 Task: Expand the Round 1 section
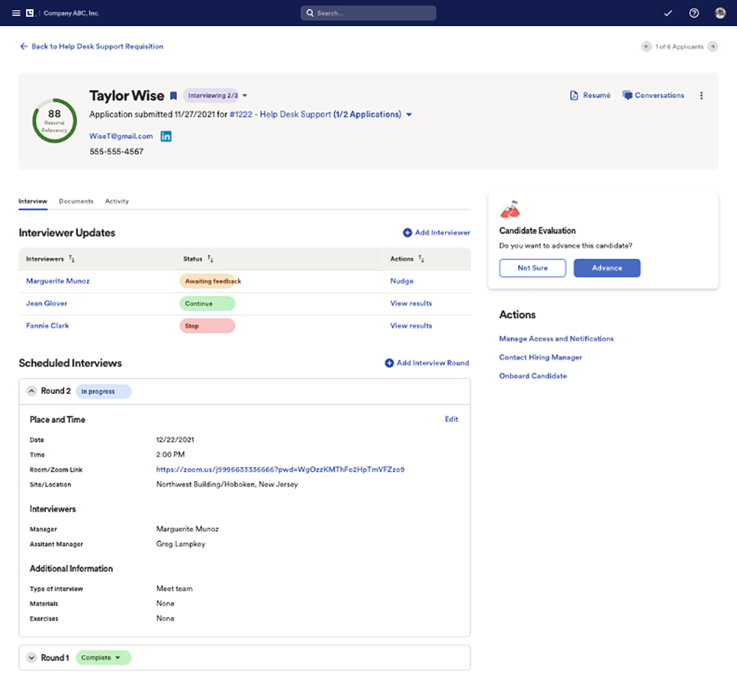point(32,658)
